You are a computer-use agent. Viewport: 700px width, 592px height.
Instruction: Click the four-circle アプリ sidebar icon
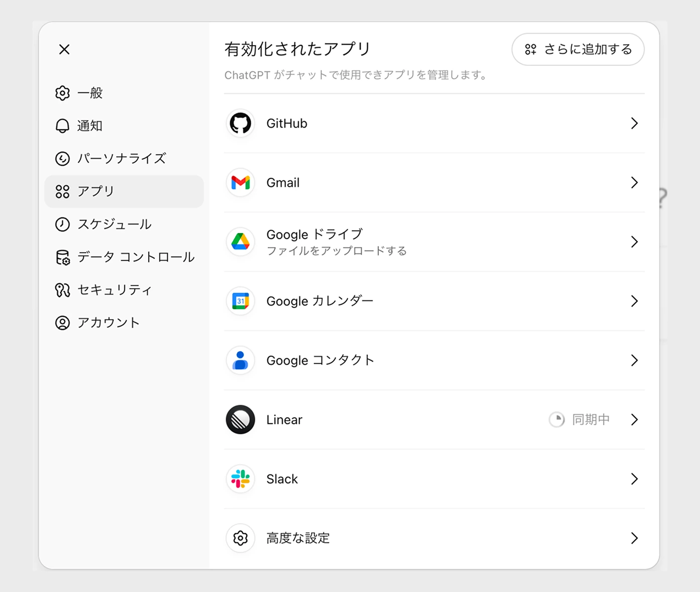click(62, 192)
